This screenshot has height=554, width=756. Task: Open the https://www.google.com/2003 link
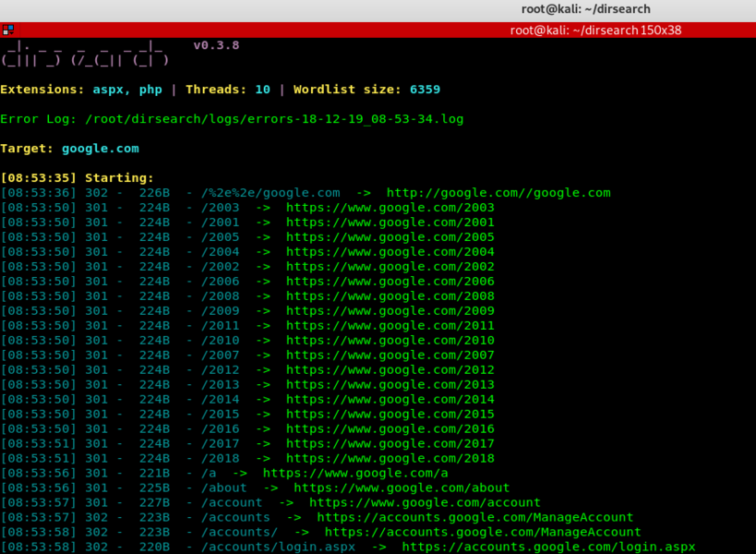[x=390, y=208]
